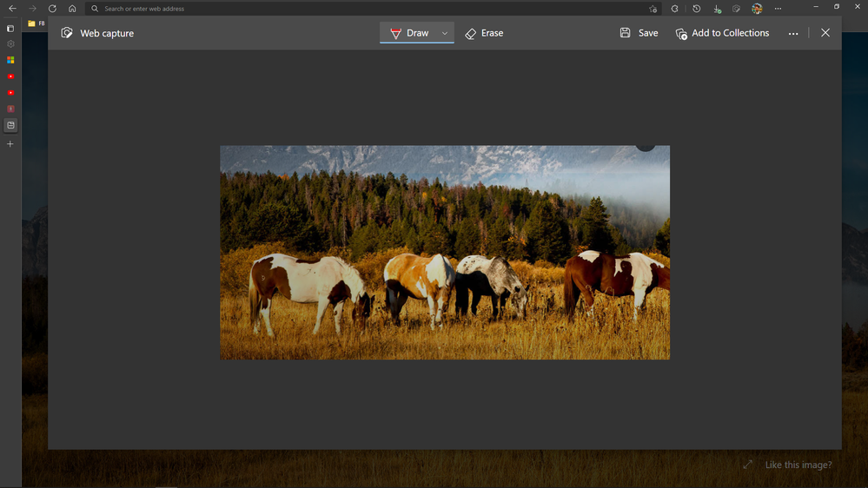Minimize the browser window

pos(815,7)
